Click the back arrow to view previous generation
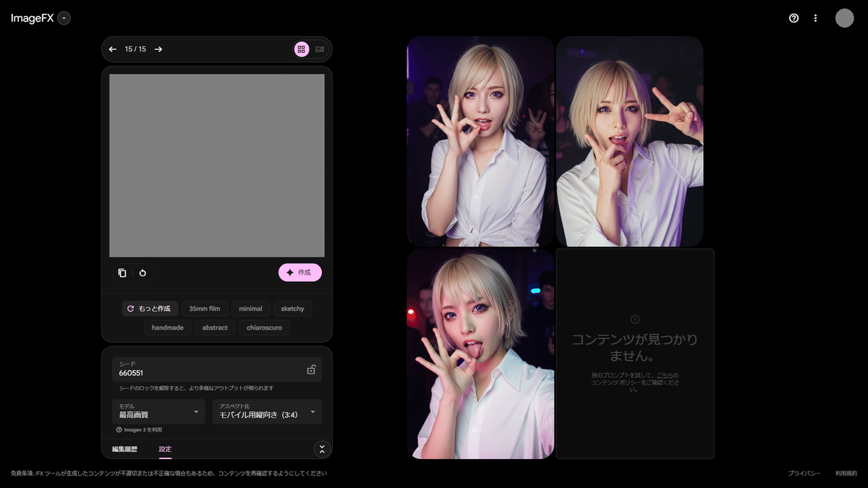 (113, 48)
